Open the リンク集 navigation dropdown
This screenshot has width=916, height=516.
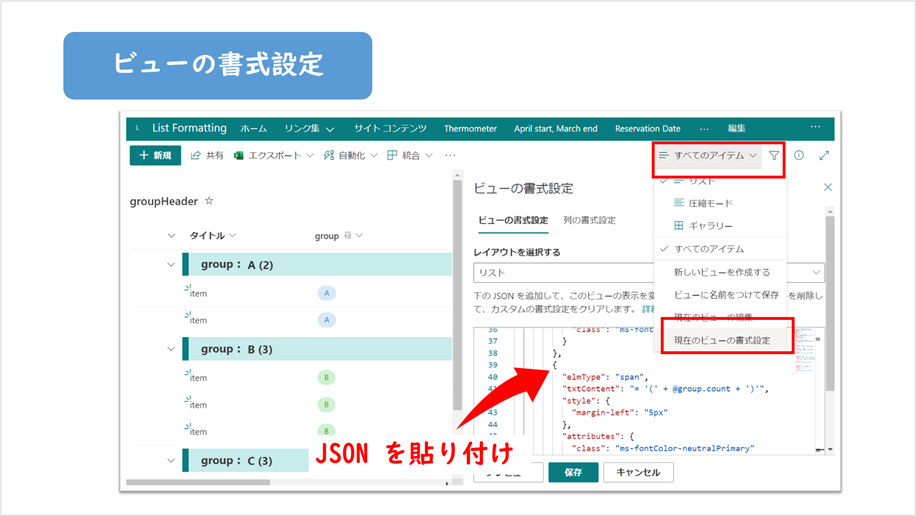309,129
